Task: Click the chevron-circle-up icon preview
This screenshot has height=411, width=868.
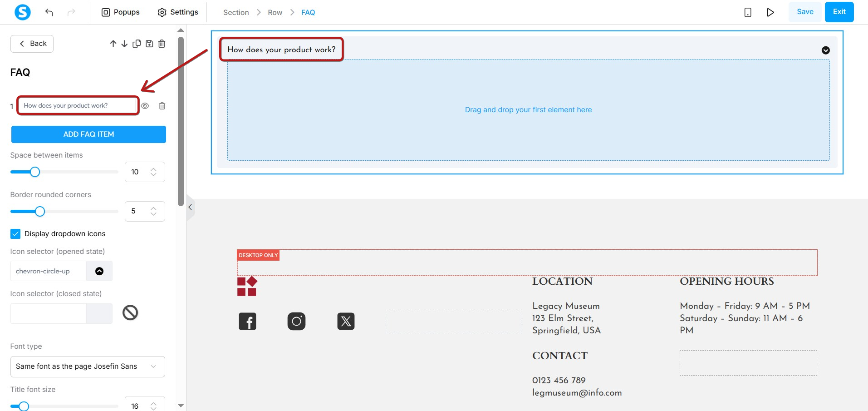Action: click(99, 271)
